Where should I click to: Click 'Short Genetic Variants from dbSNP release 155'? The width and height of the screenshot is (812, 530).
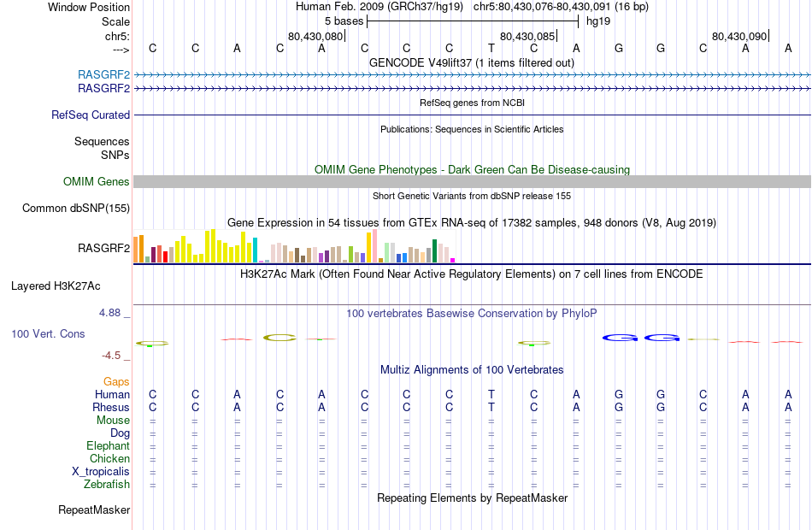pos(472,196)
